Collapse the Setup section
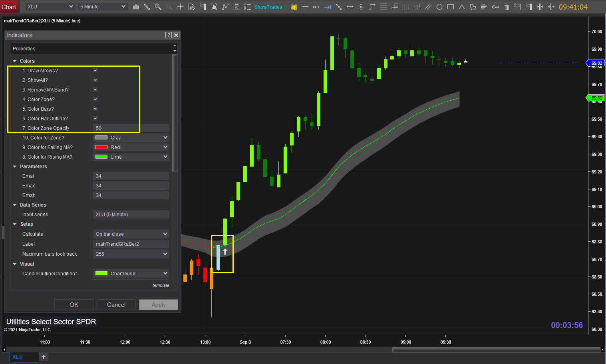 tap(15, 224)
